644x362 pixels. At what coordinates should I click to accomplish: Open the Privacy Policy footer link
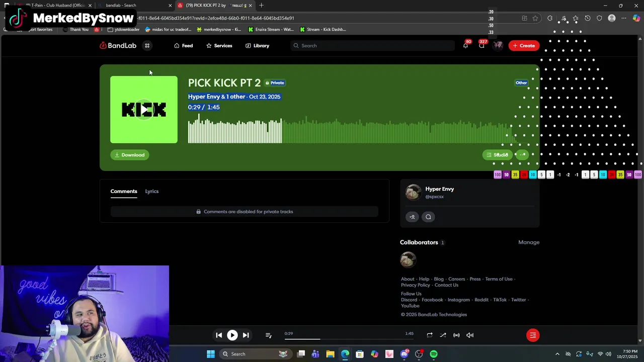(416, 285)
